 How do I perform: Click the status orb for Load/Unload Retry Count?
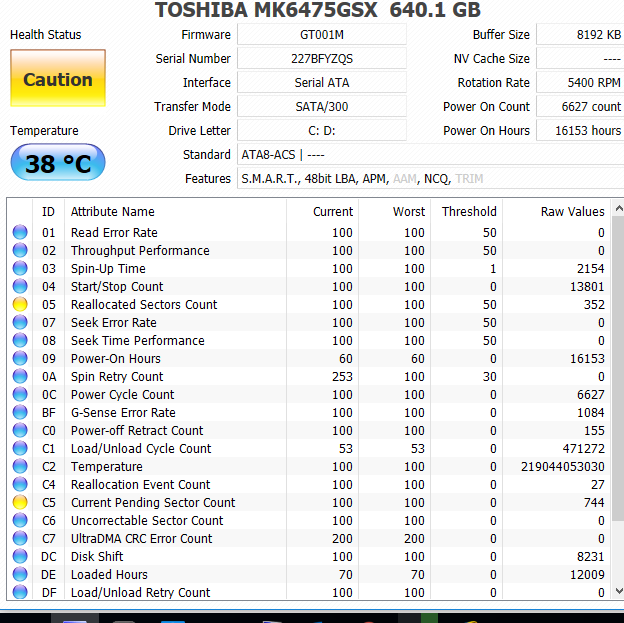coord(20,592)
